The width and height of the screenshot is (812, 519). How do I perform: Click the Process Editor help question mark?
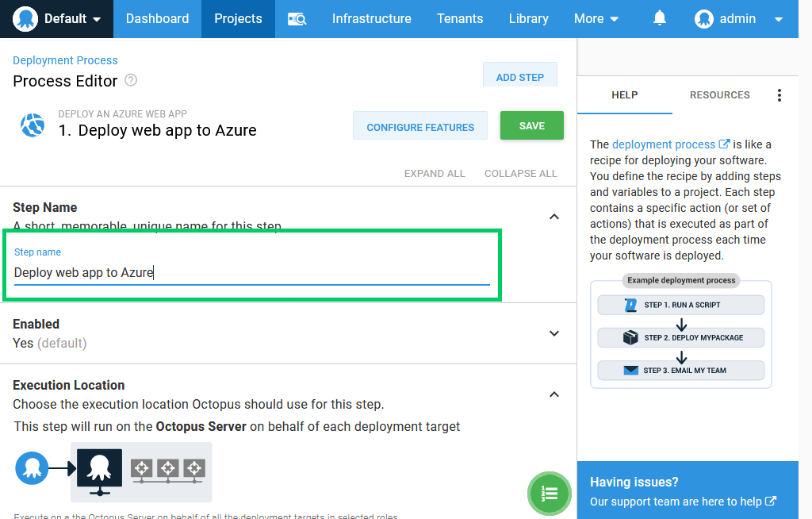131,80
